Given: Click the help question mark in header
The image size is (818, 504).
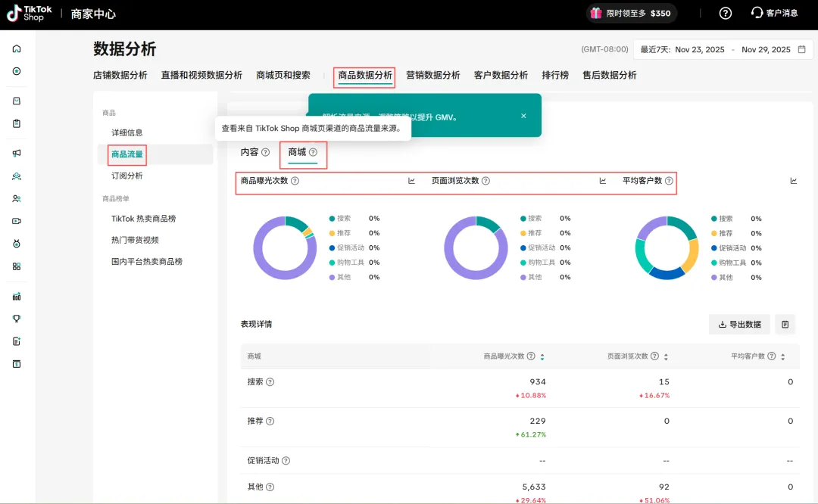Looking at the screenshot, I should [x=726, y=13].
